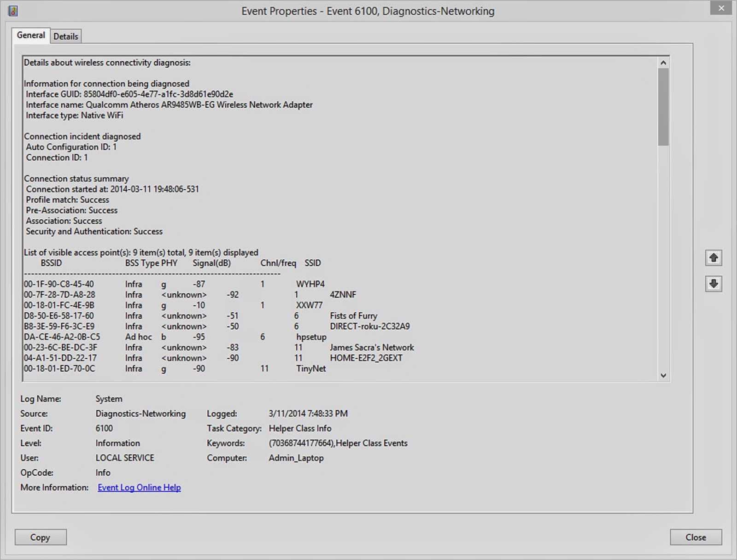
Task: Click the 4ZNNF SSID entry
Action: click(343, 295)
